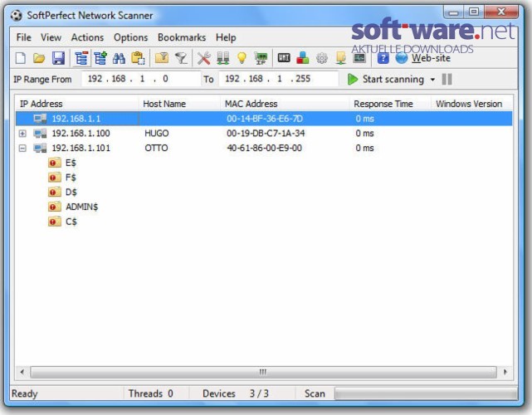Click the remote computer icon
The width and height of the screenshot is (532, 415).
coord(340,58)
